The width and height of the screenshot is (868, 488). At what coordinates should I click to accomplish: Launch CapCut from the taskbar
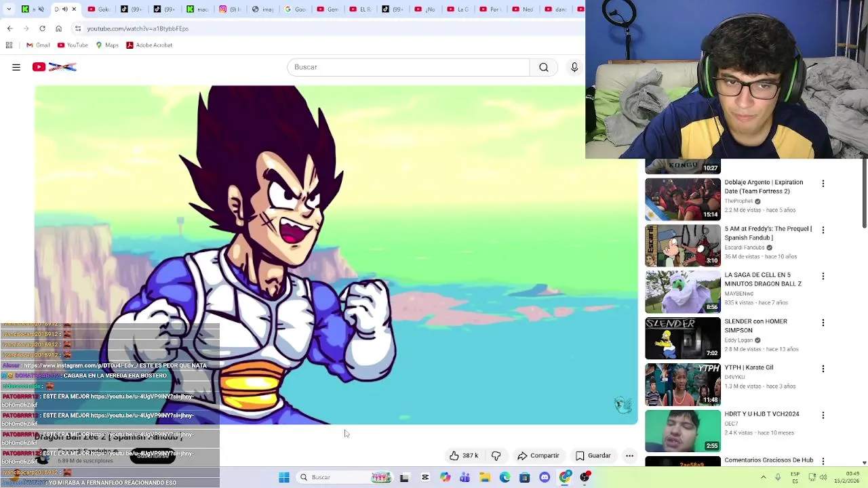click(x=425, y=478)
